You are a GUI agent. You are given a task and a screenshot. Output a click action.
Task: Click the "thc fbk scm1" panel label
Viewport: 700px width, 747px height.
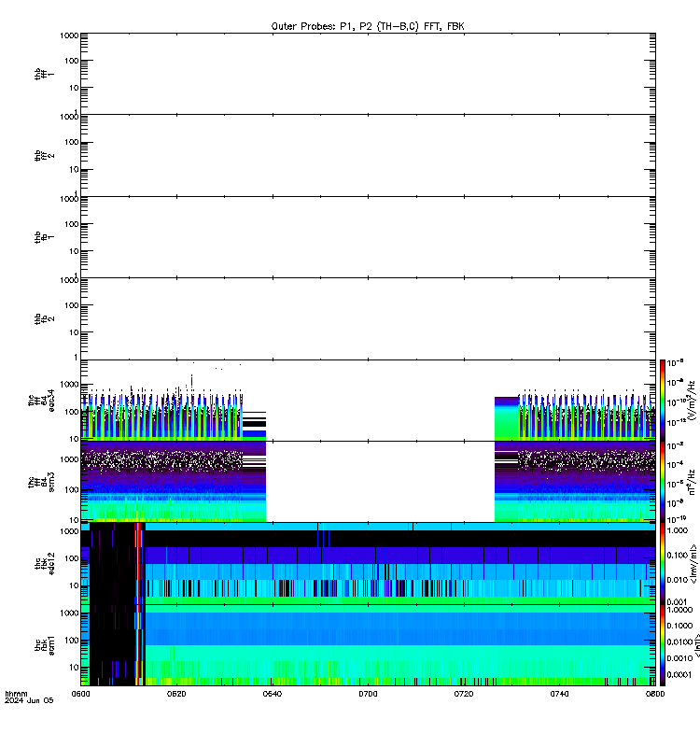click(x=44, y=645)
